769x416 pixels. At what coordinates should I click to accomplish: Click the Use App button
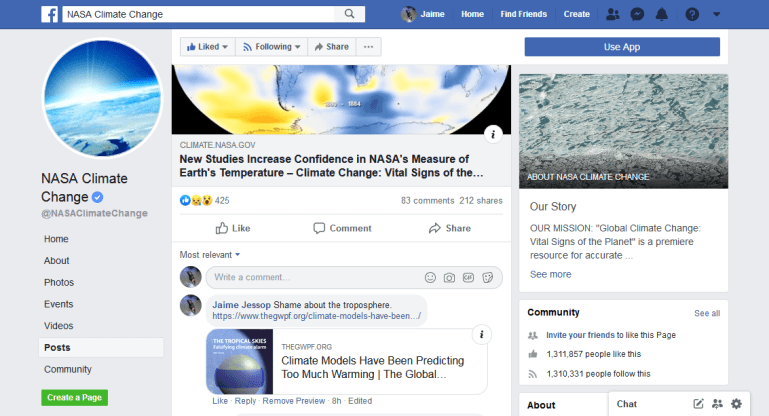[622, 47]
